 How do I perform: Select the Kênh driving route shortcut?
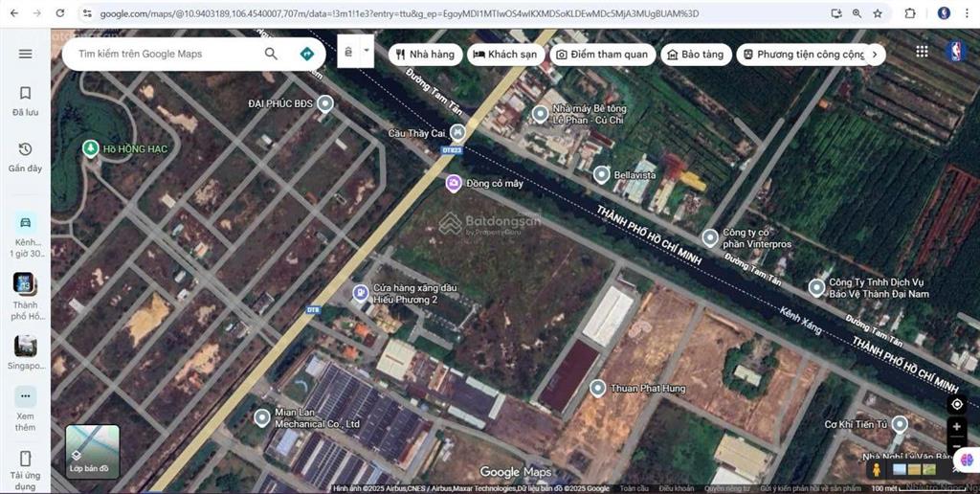26,236
